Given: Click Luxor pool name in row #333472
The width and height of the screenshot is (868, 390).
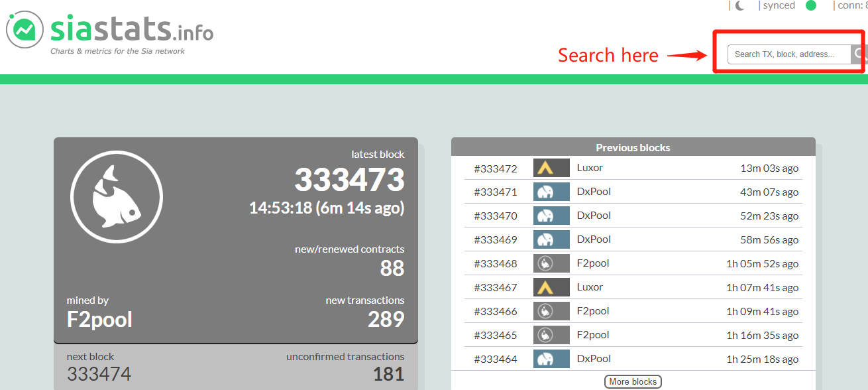Looking at the screenshot, I should click(x=590, y=168).
